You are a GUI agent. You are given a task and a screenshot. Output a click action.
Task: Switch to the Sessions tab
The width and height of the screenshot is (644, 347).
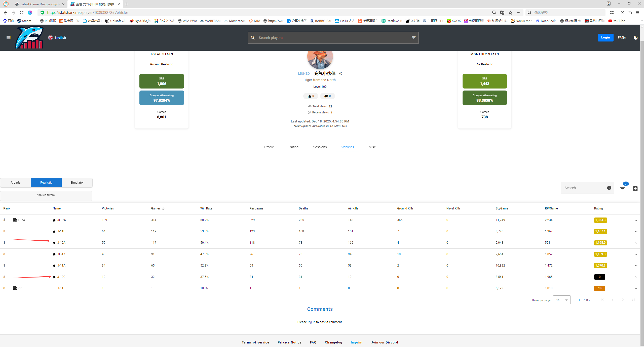coord(320,147)
